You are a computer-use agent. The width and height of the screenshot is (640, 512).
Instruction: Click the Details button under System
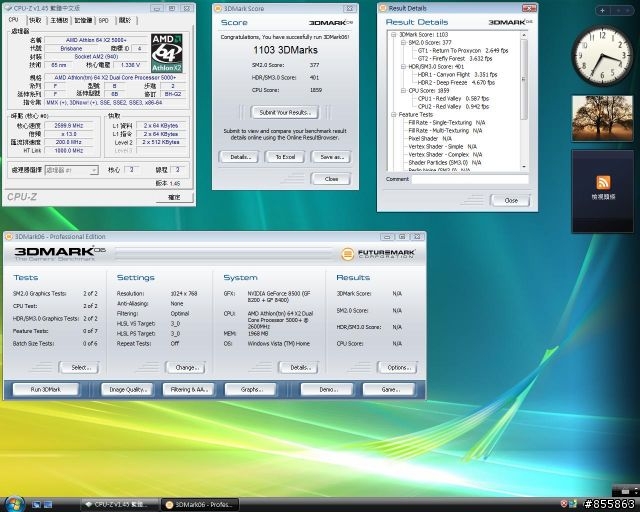pyautogui.click(x=299, y=367)
